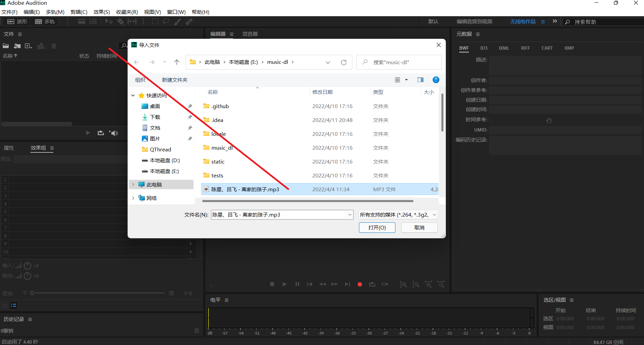
Task: Click the preview pane icon in the dialog
Action: pos(420,80)
